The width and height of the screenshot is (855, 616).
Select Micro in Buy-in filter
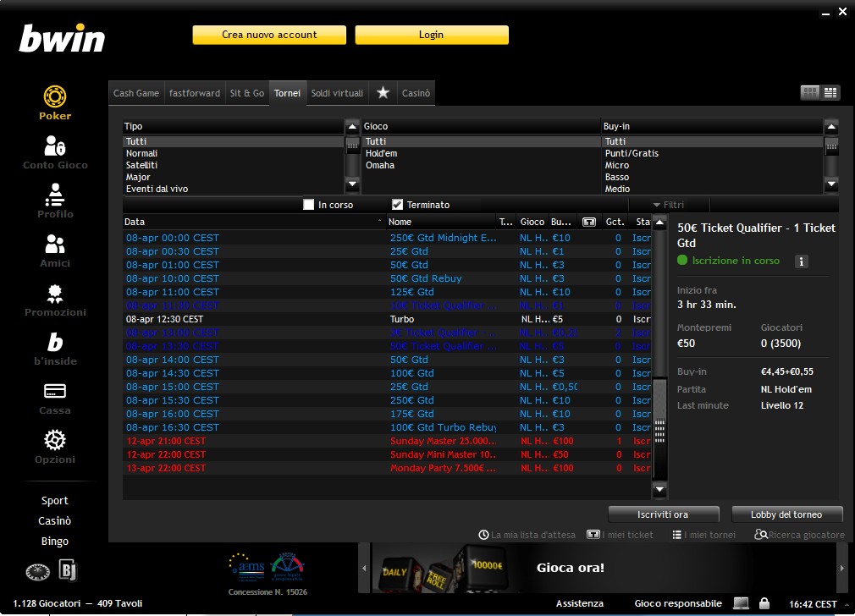[712, 165]
